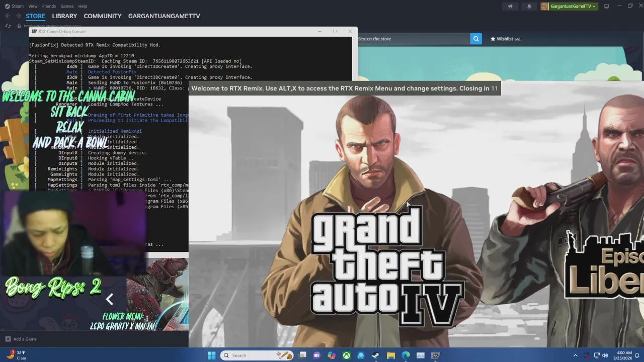644x362 pixels.
Task: Go back with Steam's back arrow
Action: (8, 16)
